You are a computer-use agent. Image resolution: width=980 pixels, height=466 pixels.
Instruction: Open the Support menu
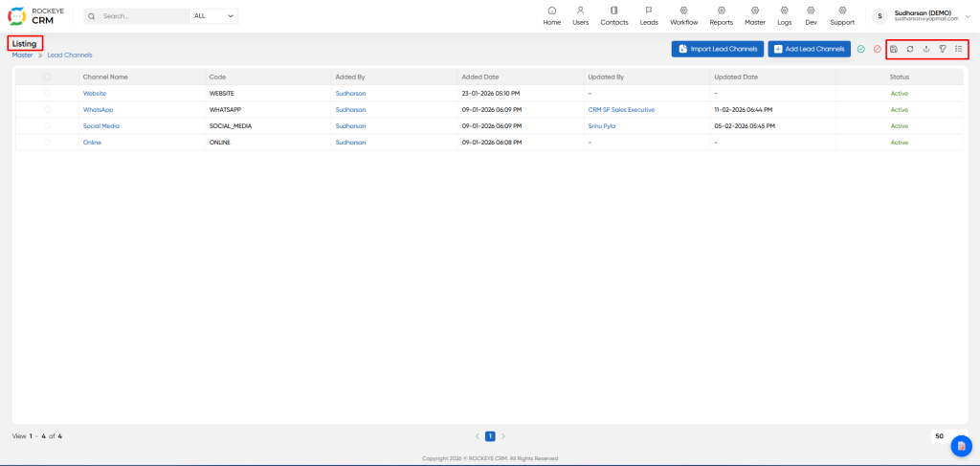[x=842, y=16]
